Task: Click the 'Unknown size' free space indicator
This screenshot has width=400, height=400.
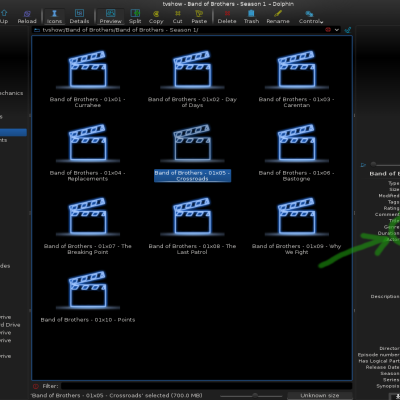Action: pyautogui.click(x=319, y=395)
